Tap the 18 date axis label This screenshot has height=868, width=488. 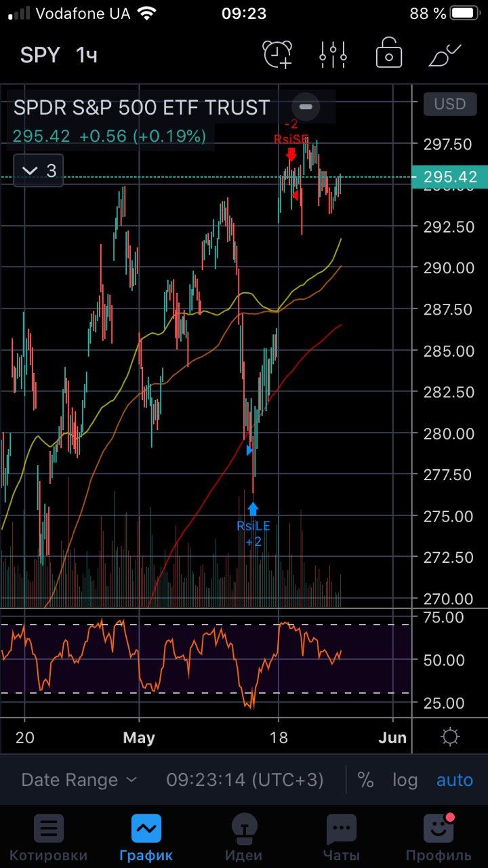pos(279,738)
